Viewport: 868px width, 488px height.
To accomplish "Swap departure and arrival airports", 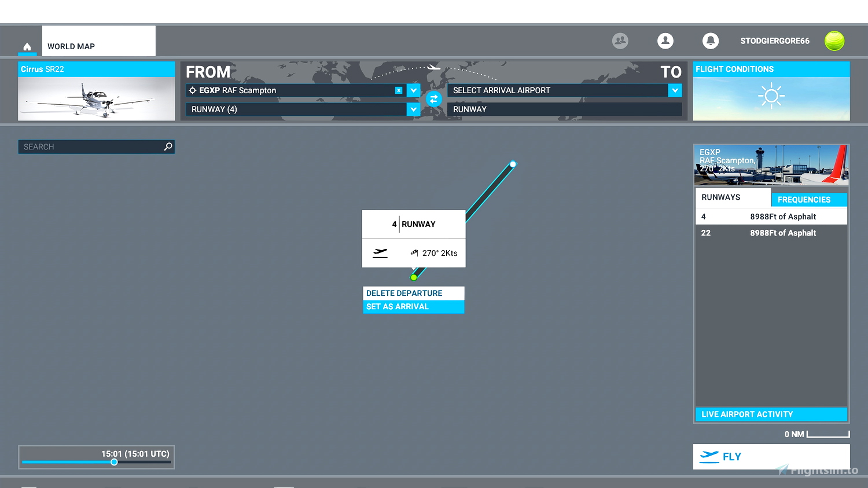I will pos(433,99).
